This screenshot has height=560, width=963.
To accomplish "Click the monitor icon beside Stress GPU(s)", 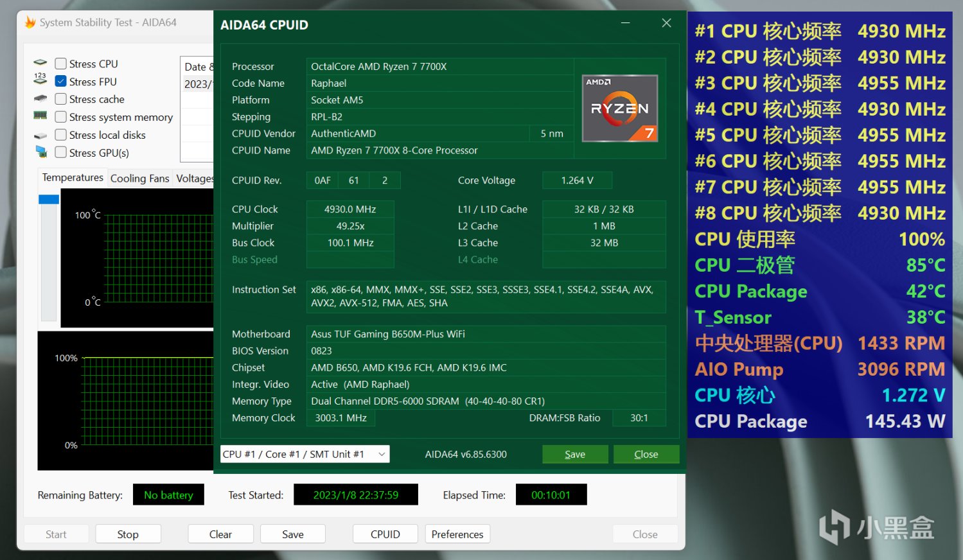I will click(41, 152).
